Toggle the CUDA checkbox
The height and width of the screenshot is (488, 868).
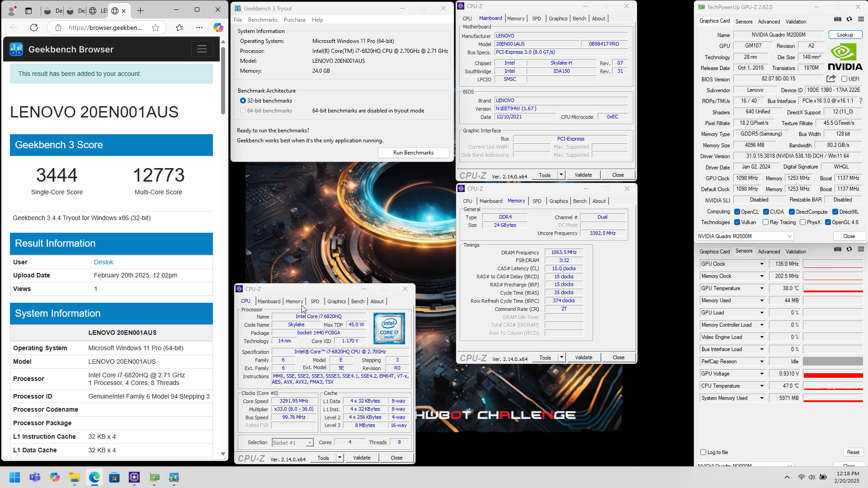766,212
